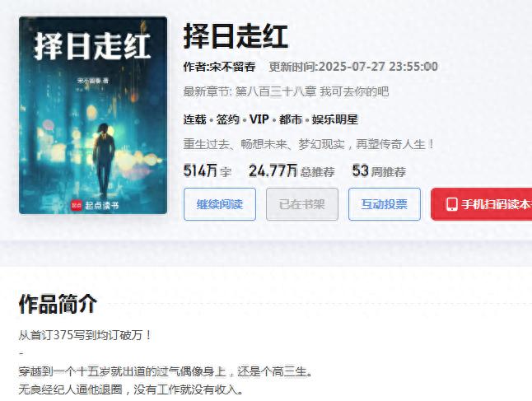Open latest chapter 第八百三十八章 我可去你的吧

pyautogui.click(x=312, y=91)
